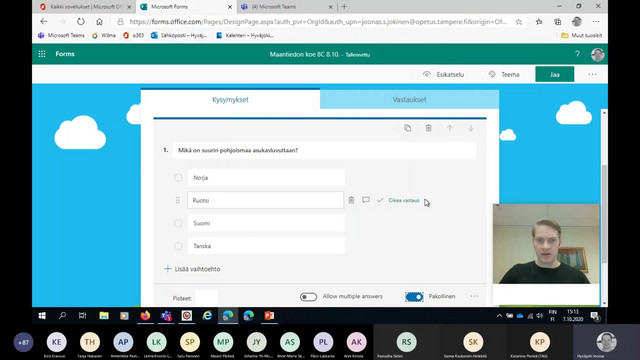This screenshot has width=640, height=360.
Task: Launch Firefox from taskbar
Action: (x=145, y=316)
